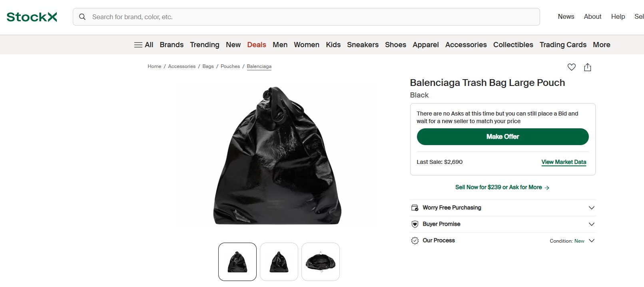Select the third bag thumbnail

(x=321, y=262)
